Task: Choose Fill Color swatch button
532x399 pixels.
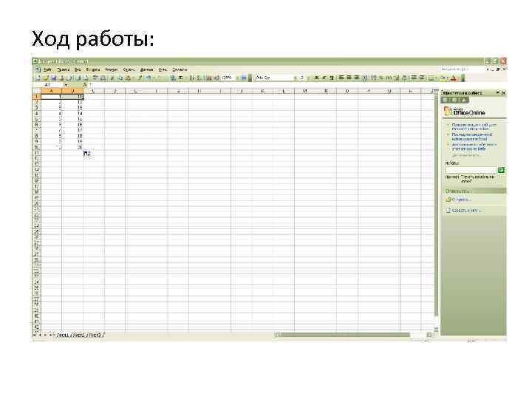Action: pyautogui.click(x=442, y=78)
